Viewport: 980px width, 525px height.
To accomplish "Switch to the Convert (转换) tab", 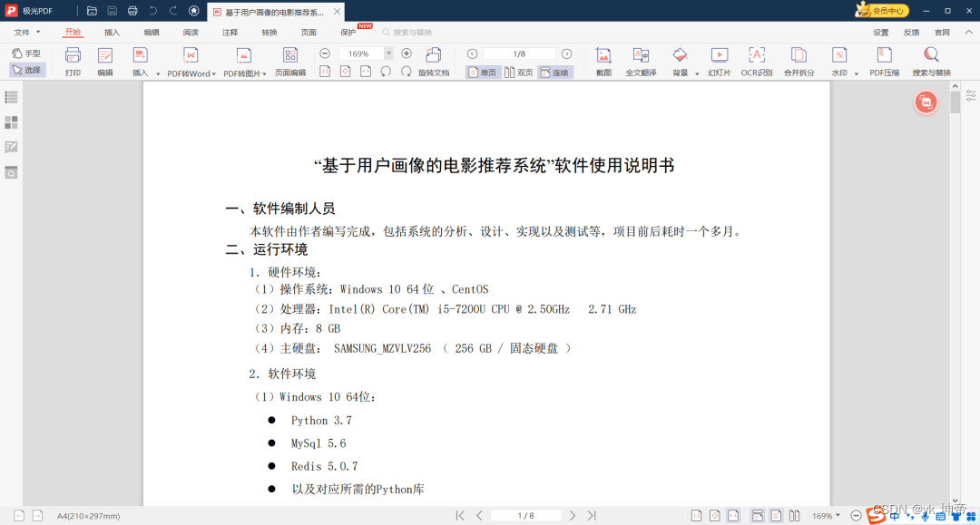I will click(x=269, y=33).
